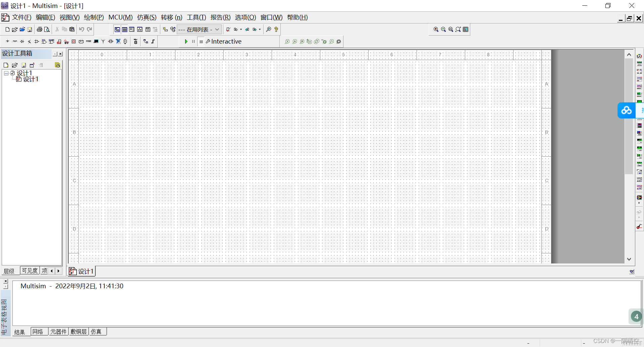644x347 pixels.
Task: Toggle the design toolbox panel
Action: pos(117,30)
